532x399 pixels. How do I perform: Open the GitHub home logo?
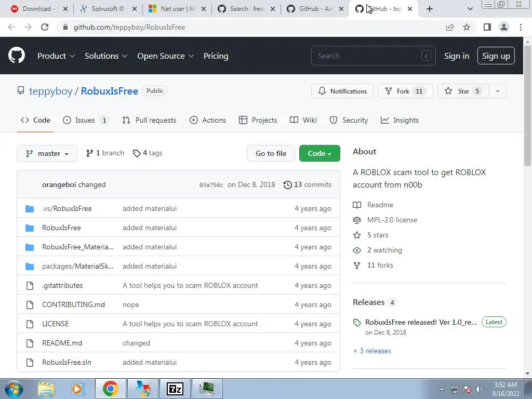[16, 56]
